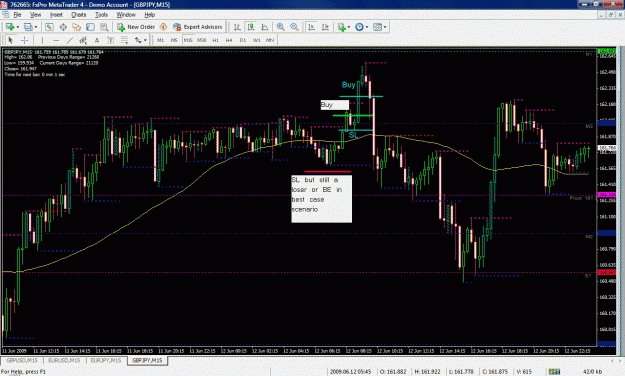Zoom in on the chart
Screen dimensions: 625x376
281,27
